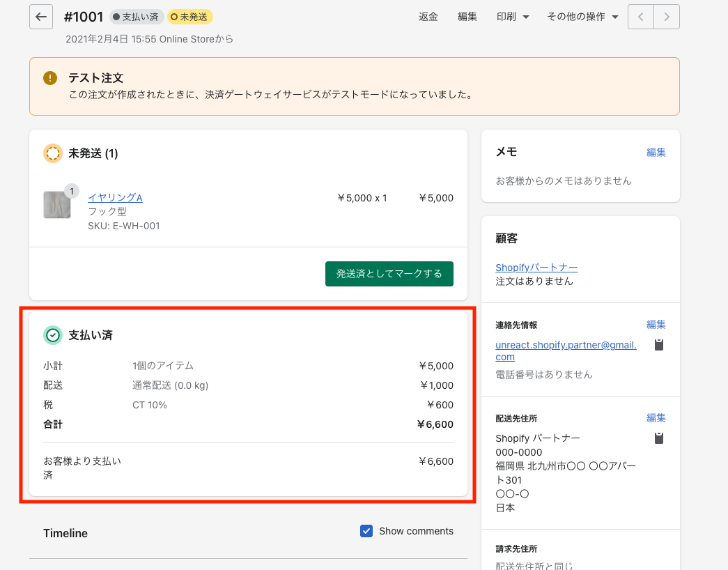The width and height of the screenshot is (728, 570).
Task: Expand the 印刷 print dropdown
Action: (513, 17)
